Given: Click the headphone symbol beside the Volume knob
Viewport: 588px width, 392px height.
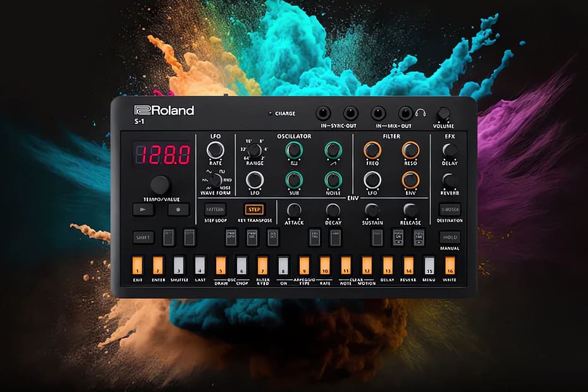Looking at the screenshot, I should click(420, 113).
